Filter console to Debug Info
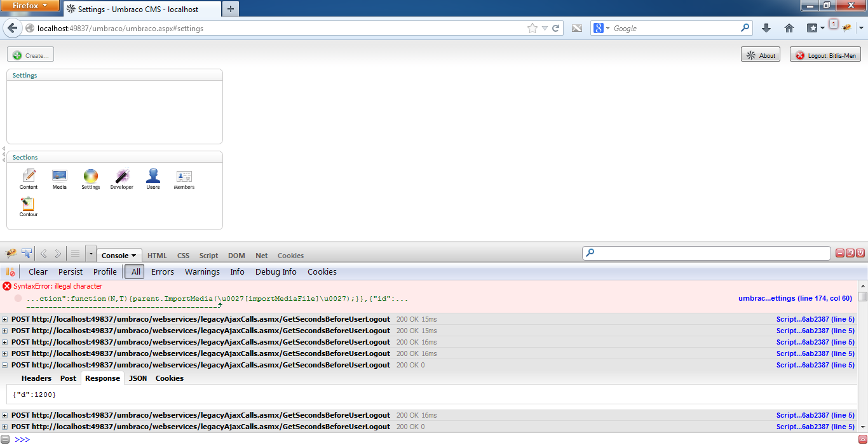The width and height of the screenshot is (868, 445). pos(276,272)
